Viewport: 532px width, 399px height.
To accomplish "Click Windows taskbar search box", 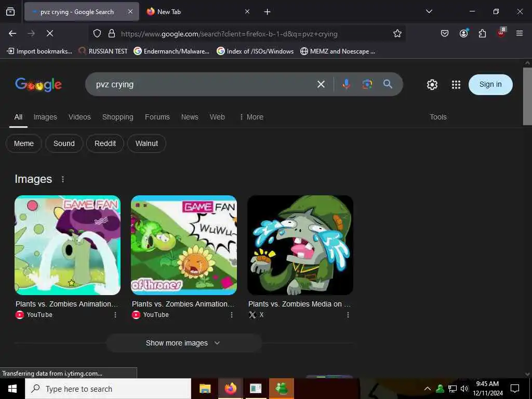I will pos(108,389).
